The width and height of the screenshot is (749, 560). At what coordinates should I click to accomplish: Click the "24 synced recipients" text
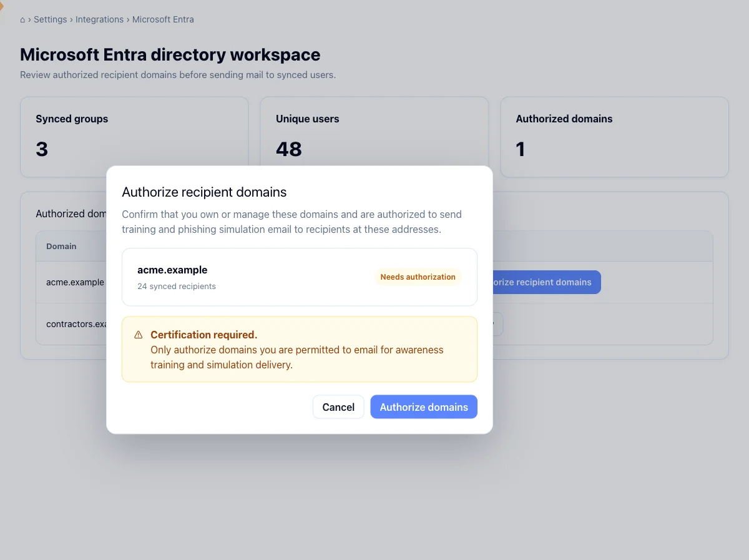click(177, 287)
